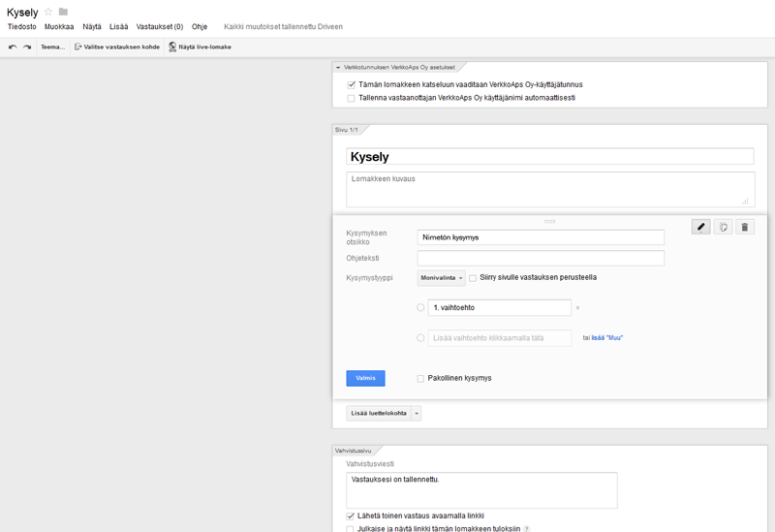
Task: Collapse the Verkkotunnuksen VerkkoAps Oy asetukset section
Action: 338,67
